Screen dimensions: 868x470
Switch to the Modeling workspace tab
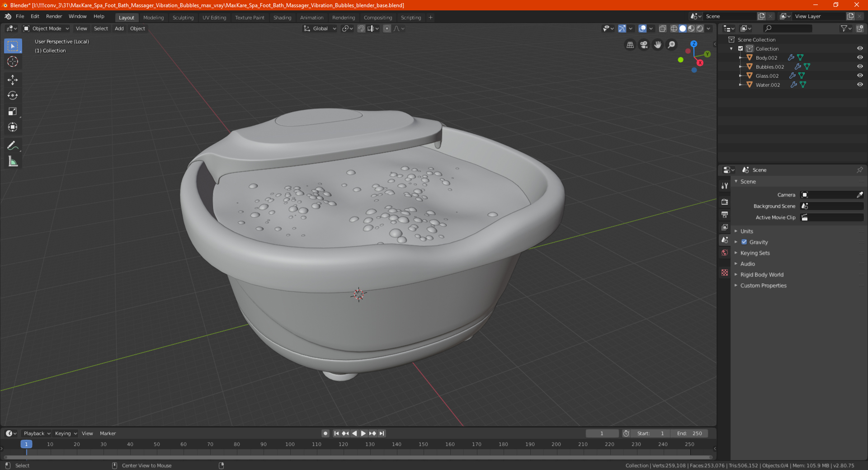(x=153, y=18)
